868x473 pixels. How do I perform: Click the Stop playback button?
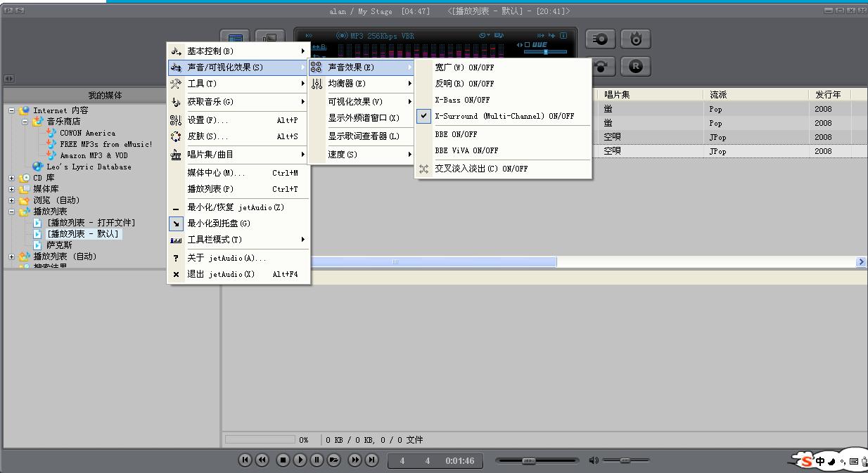coord(283,460)
